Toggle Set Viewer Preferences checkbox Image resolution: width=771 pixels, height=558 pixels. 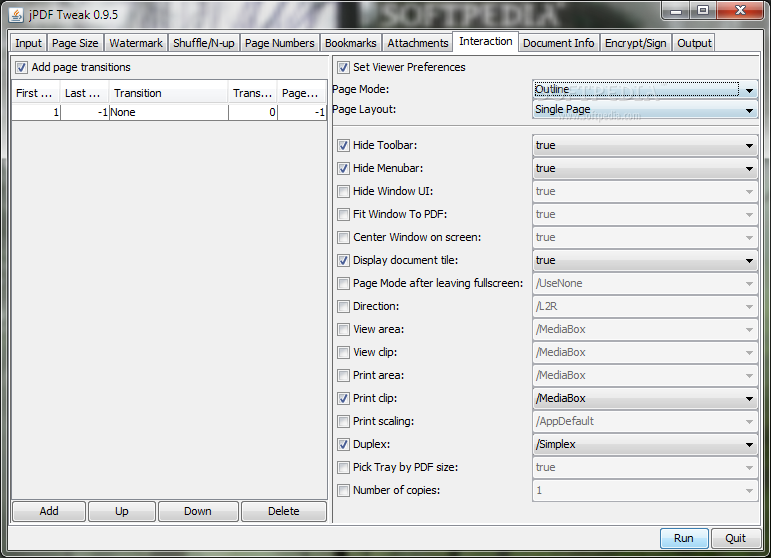[343, 67]
